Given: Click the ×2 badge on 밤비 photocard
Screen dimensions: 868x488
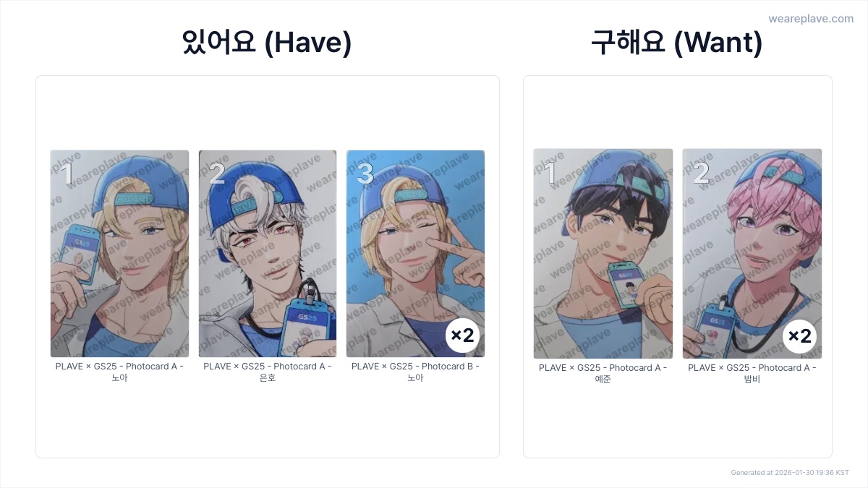Looking at the screenshot, I should point(799,336).
